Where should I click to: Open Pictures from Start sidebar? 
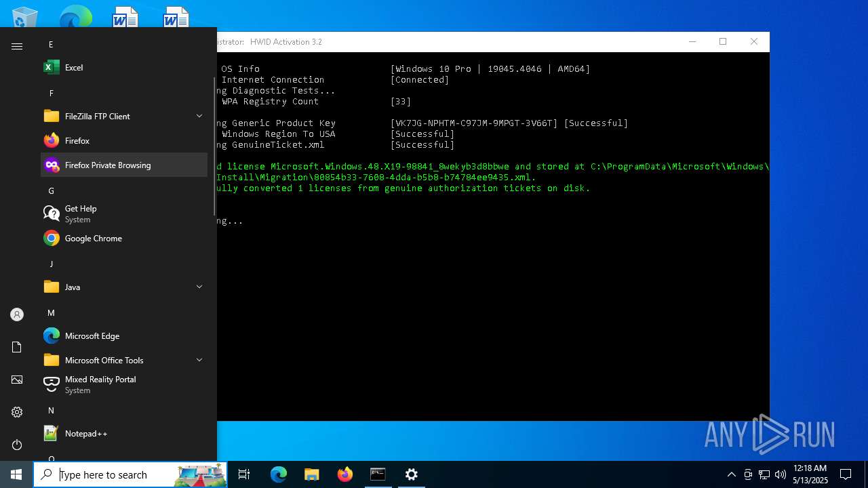tap(17, 380)
